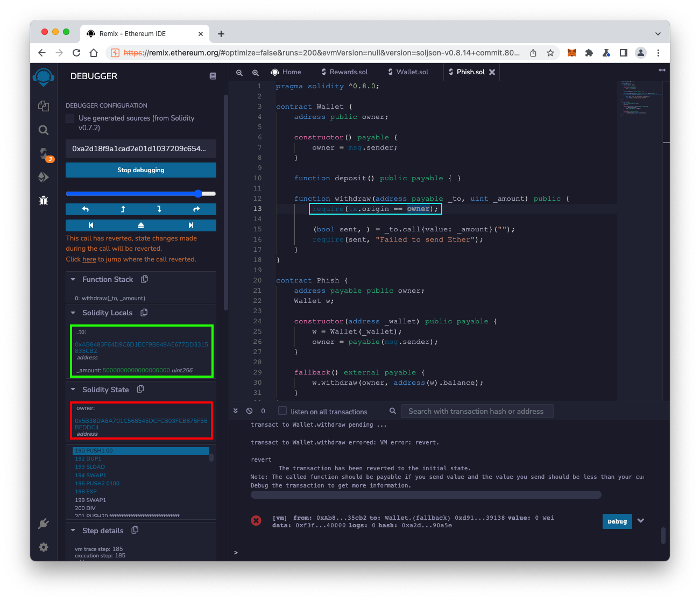This screenshot has height=601, width=700.
Task: Open debugger documentation book icon
Action: pyautogui.click(x=213, y=76)
